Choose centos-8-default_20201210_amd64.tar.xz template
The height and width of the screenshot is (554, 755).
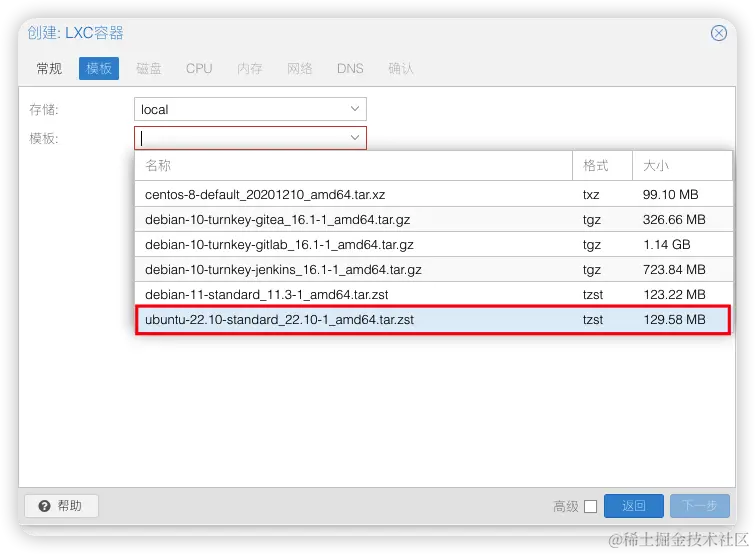[x=433, y=194]
